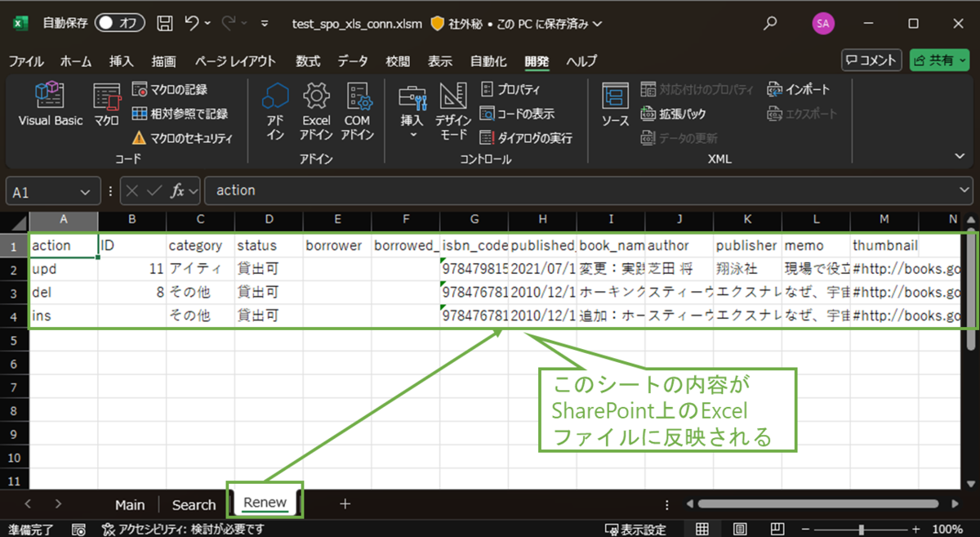
Task: Add a new sheet with plus
Action: pyautogui.click(x=345, y=503)
